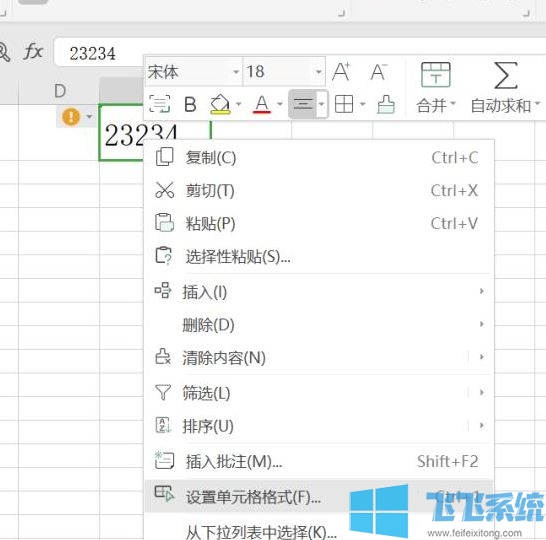Click the zoom magnifier icon beside fx
The height and width of the screenshot is (540, 546).
[x=4, y=52]
